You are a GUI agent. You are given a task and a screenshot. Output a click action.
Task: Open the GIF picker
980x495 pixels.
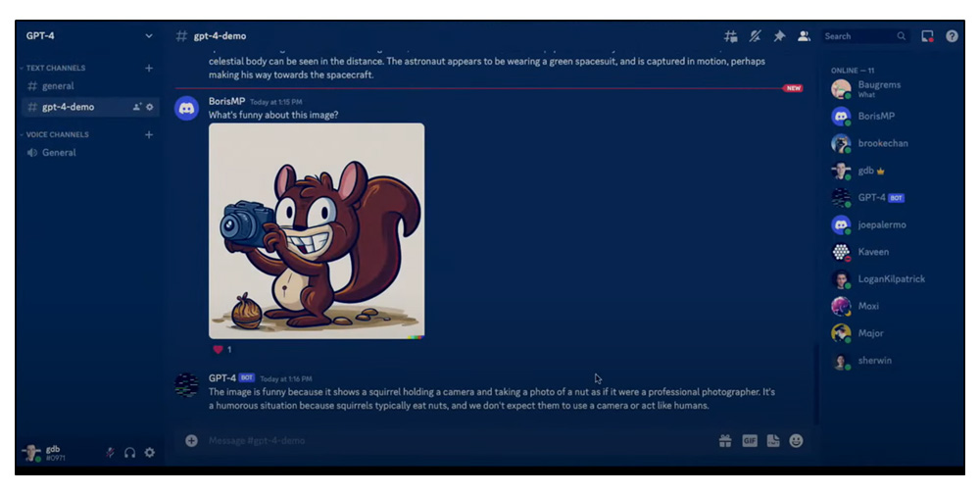(750, 441)
